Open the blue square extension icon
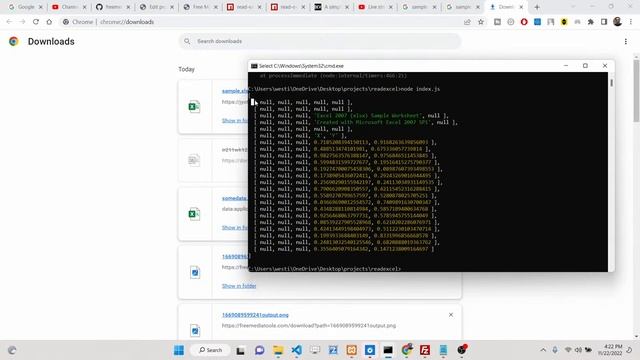This screenshot has height=360, width=640. click(x=538, y=22)
